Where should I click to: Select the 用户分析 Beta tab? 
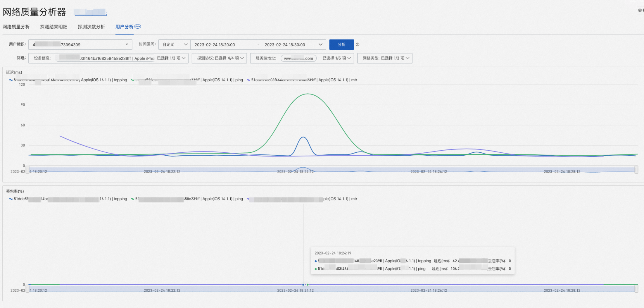coord(128,27)
